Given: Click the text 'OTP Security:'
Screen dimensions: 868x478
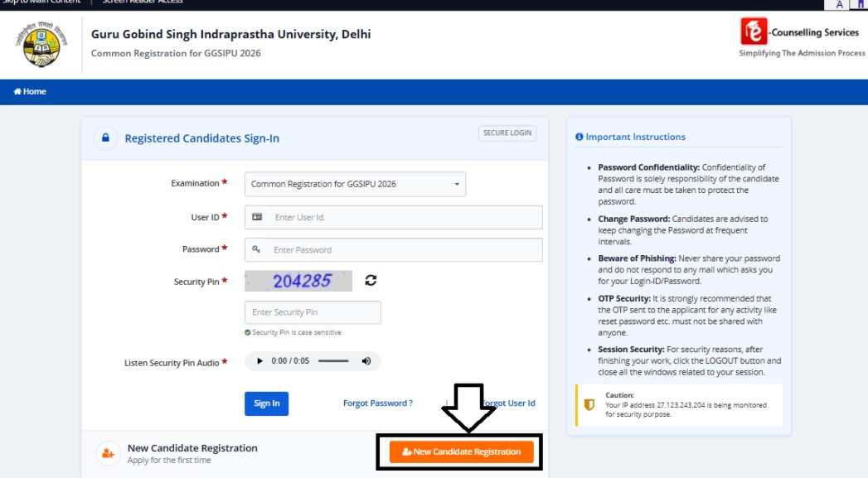Looking at the screenshot, I should (x=624, y=298).
